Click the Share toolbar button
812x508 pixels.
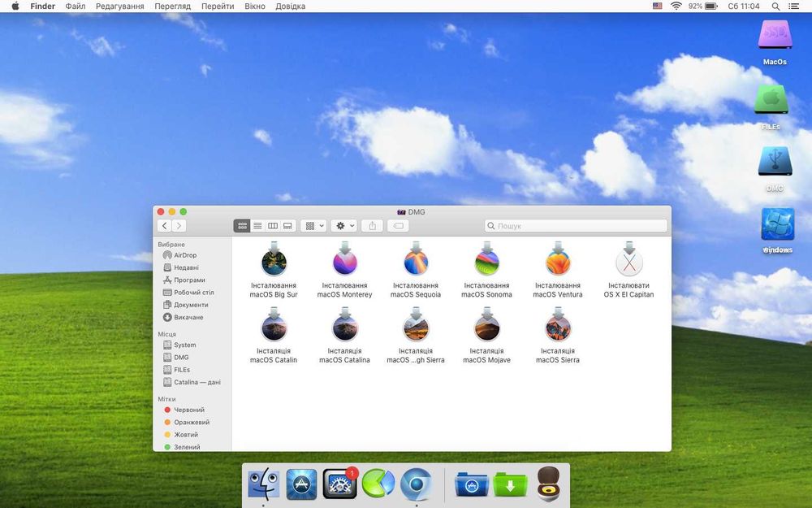click(372, 225)
